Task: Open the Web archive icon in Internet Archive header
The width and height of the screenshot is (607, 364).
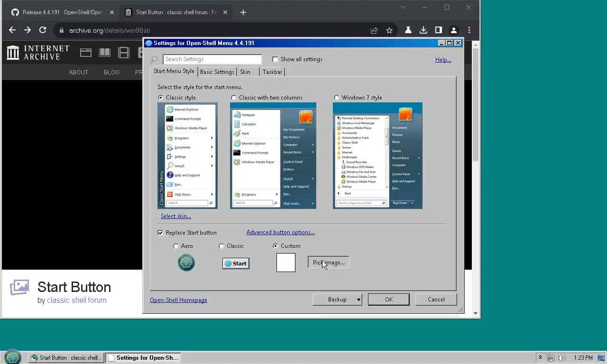Action: [86, 53]
